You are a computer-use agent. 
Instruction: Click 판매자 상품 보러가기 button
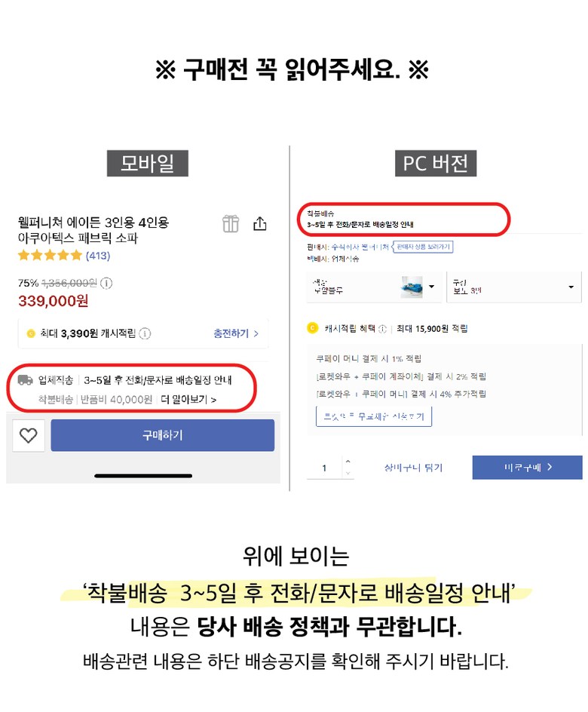click(x=423, y=247)
